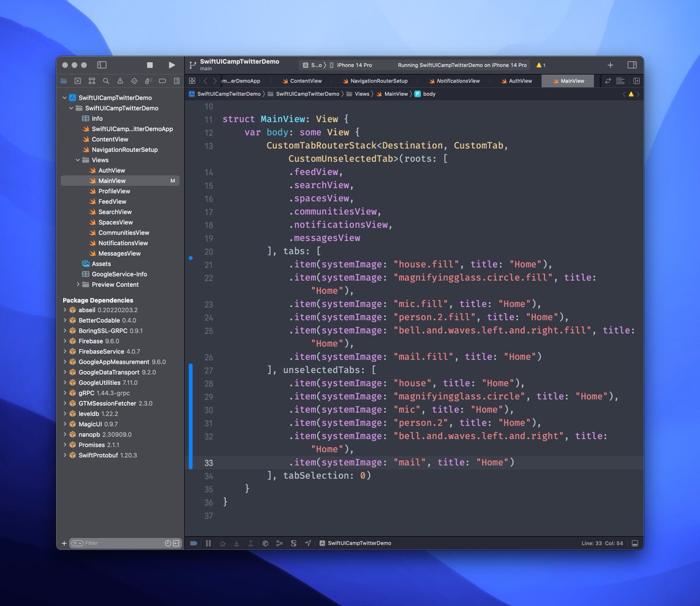Open the editor options lines menu

coord(620,81)
